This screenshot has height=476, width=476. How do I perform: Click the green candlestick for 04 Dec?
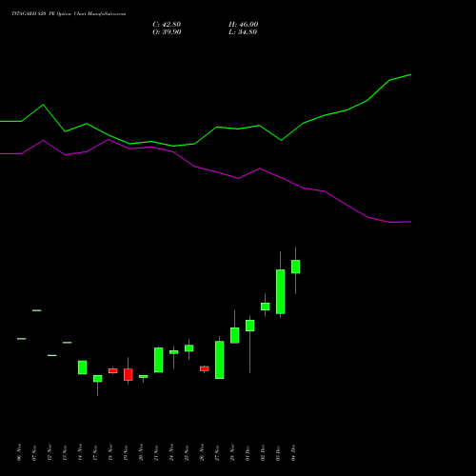296,267
